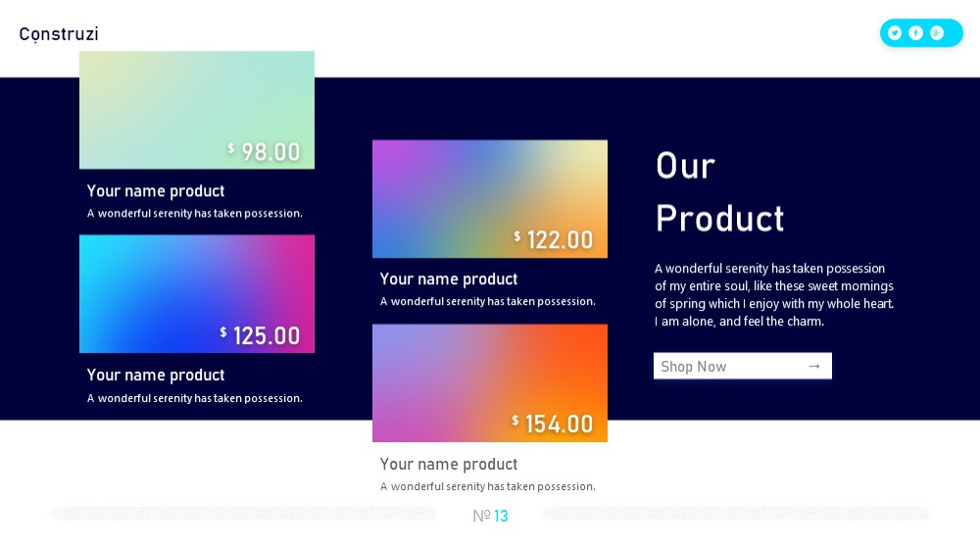The image size is (980, 551).
Task: Open the Facebook social icon
Action: [x=915, y=33]
